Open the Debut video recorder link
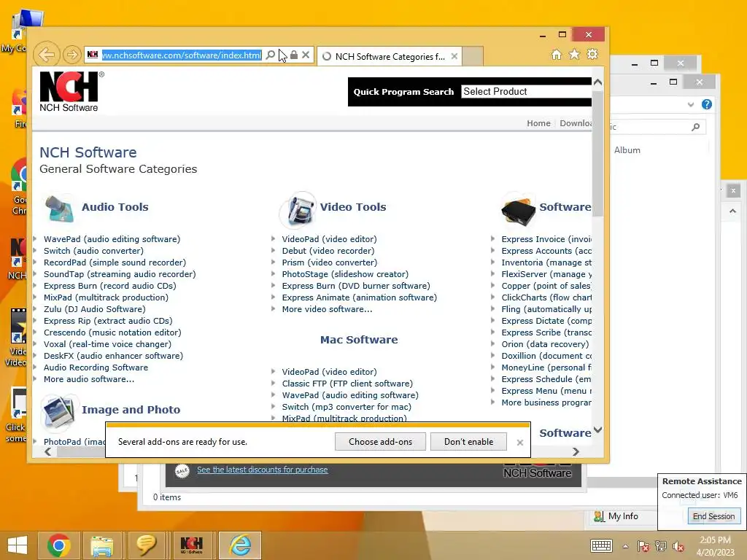The height and width of the screenshot is (560, 747). pyautogui.click(x=328, y=251)
